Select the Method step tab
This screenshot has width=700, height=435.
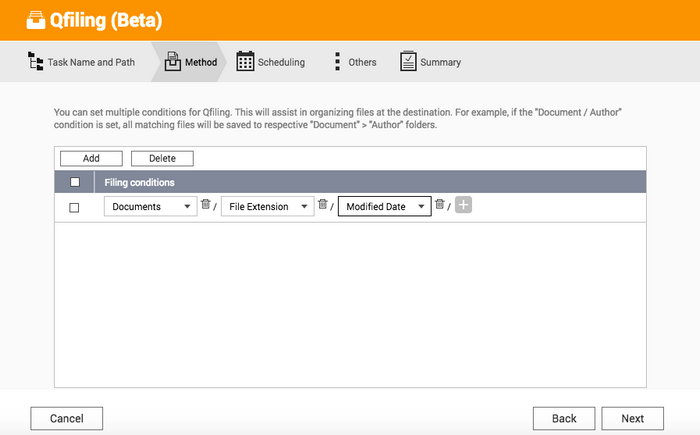tap(191, 62)
